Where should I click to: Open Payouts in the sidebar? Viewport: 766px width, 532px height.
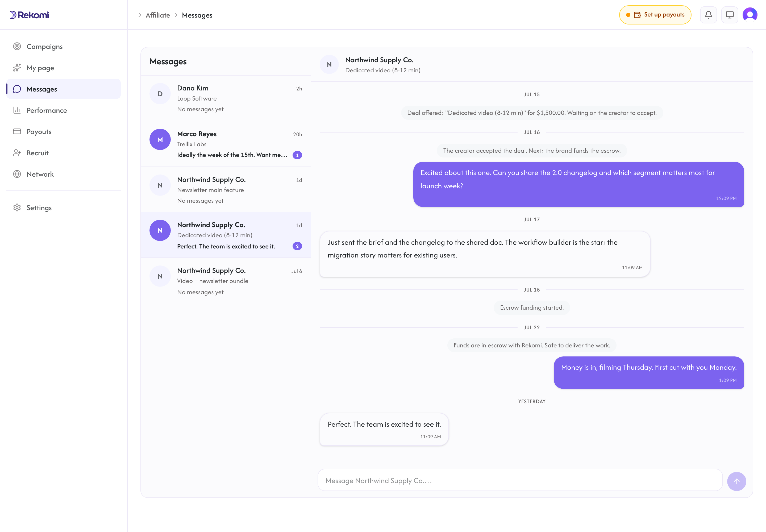[63, 131]
